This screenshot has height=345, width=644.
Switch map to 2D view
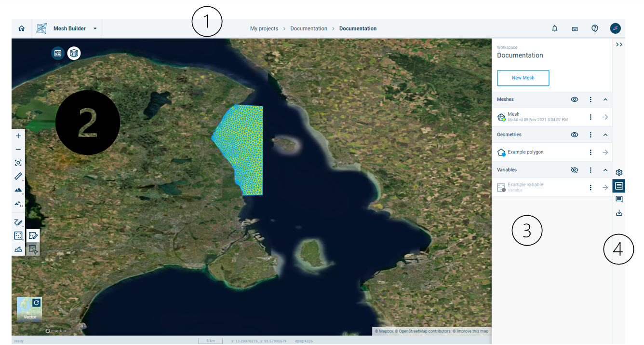tap(58, 53)
